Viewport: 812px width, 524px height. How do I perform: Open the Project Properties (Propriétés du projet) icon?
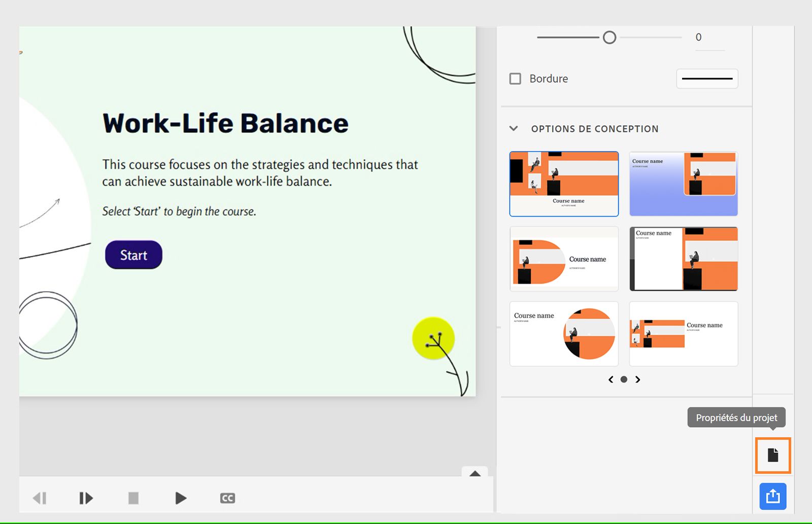(773, 455)
